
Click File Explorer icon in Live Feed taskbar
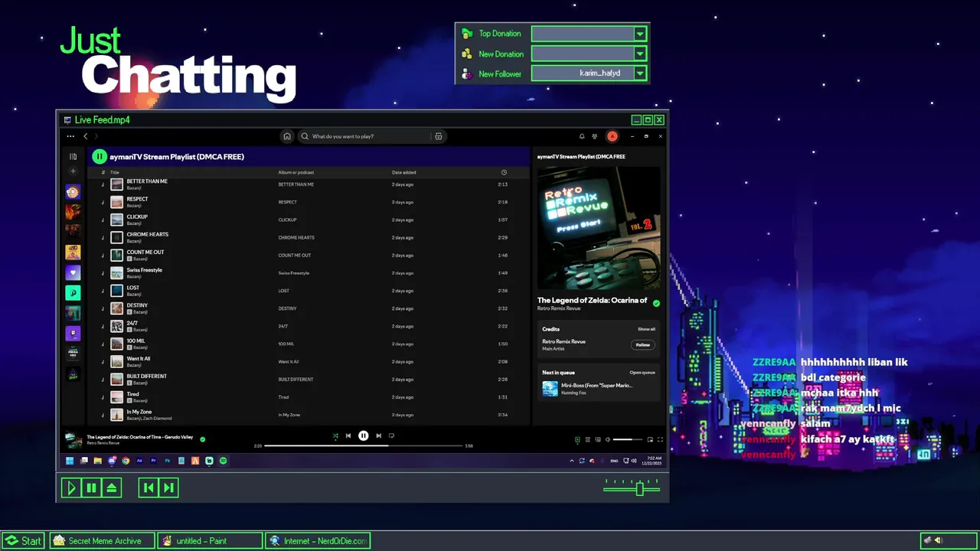(x=98, y=461)
